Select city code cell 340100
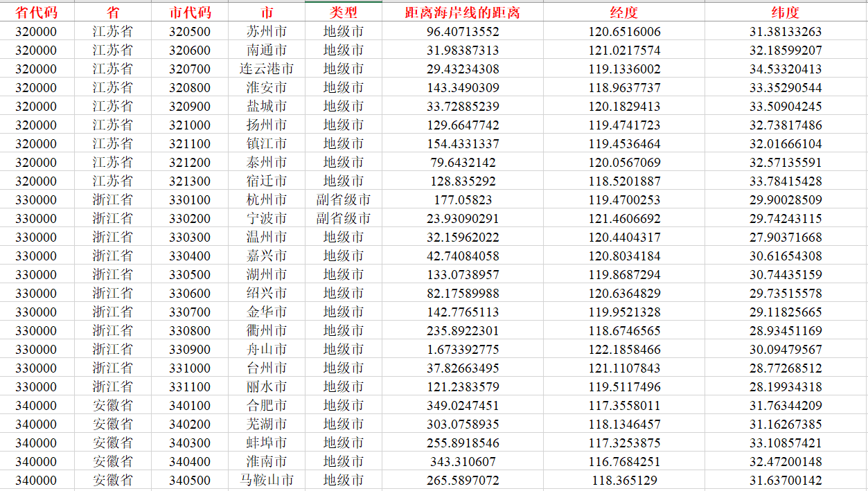The height and width of the screenshot is (491, 868). click(x=190, y=405)
